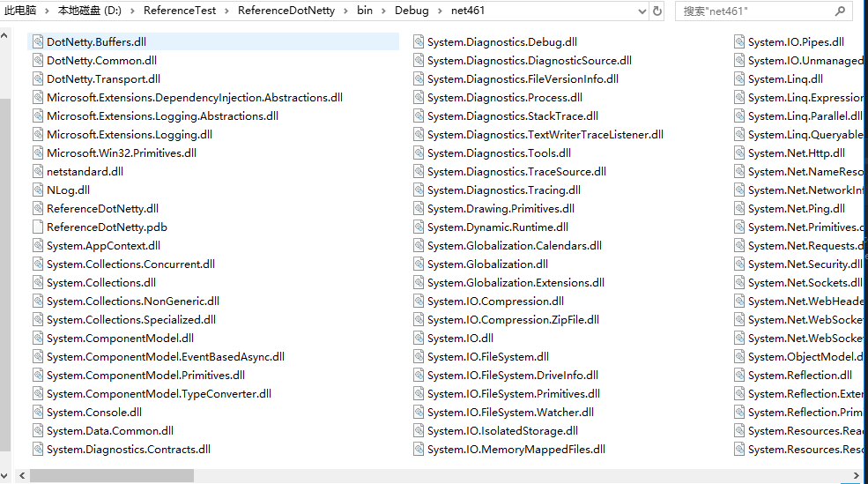
Task: Navigate to bin folder in breadcrumb
Action: (x=365, y=11)
